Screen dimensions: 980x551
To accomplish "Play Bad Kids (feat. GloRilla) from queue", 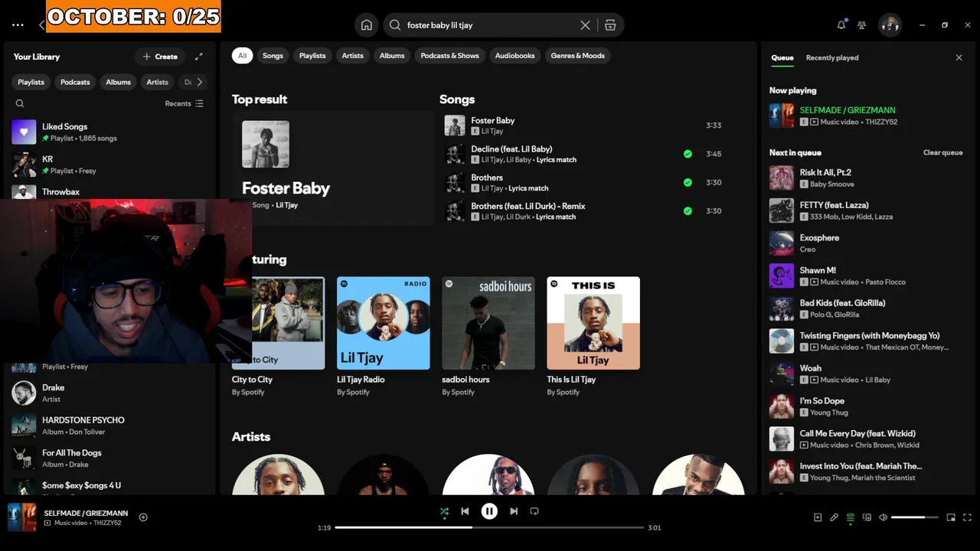I will click(867, 308).
